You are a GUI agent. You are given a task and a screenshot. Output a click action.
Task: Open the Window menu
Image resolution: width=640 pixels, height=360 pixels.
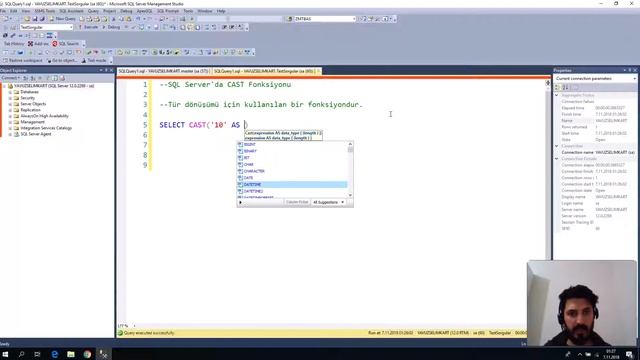(205, 11)
